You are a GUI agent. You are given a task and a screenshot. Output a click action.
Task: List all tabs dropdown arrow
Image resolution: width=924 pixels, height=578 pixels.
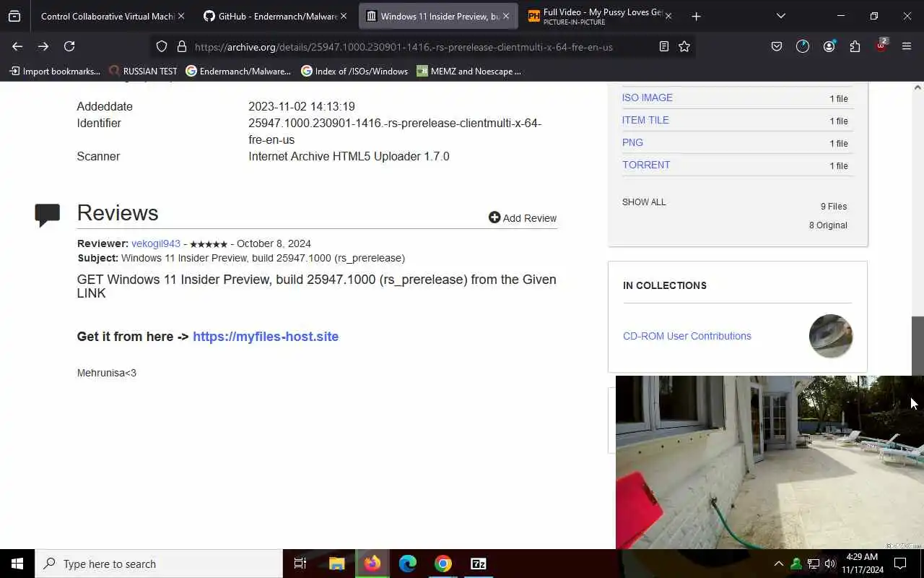[781, 16]
